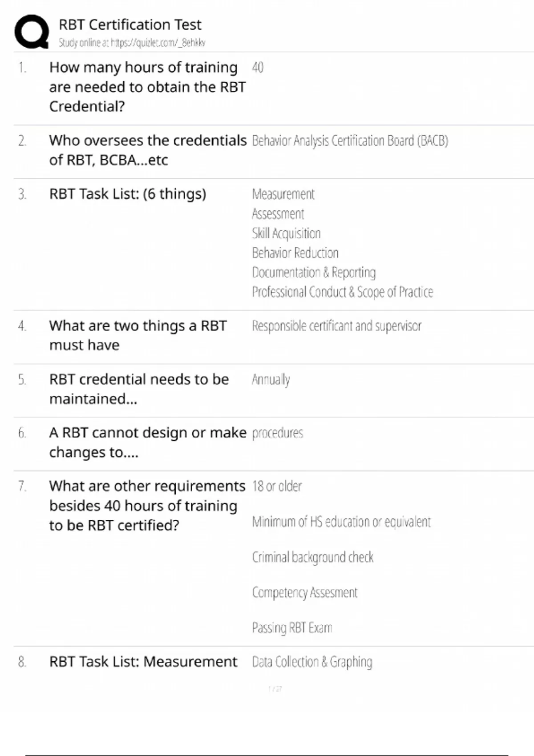
Task: Click the Quizlet Q logo
Action: tap(32, 32)
